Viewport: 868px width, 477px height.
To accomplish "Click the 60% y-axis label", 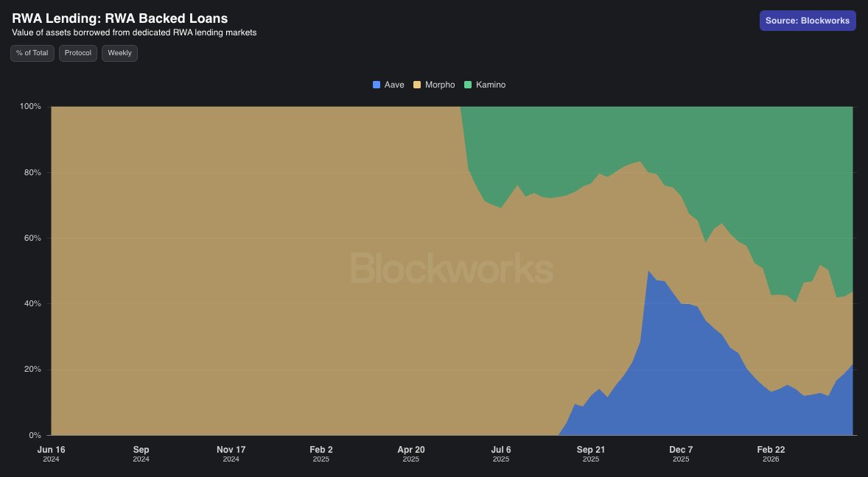I will click(32, 239).
